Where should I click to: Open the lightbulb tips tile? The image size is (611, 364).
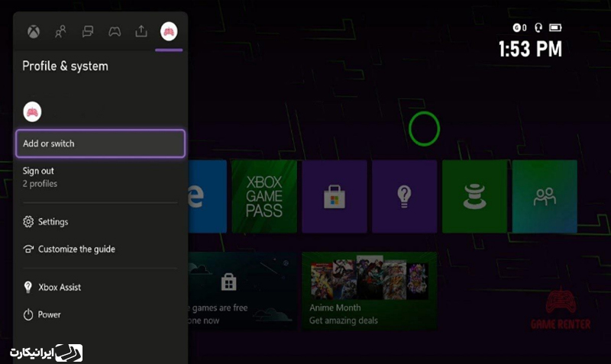pos(404,196)
